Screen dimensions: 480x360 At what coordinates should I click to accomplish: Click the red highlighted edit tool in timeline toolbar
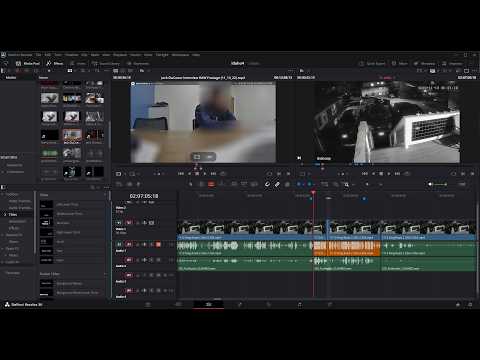click(x=211, y=184)
